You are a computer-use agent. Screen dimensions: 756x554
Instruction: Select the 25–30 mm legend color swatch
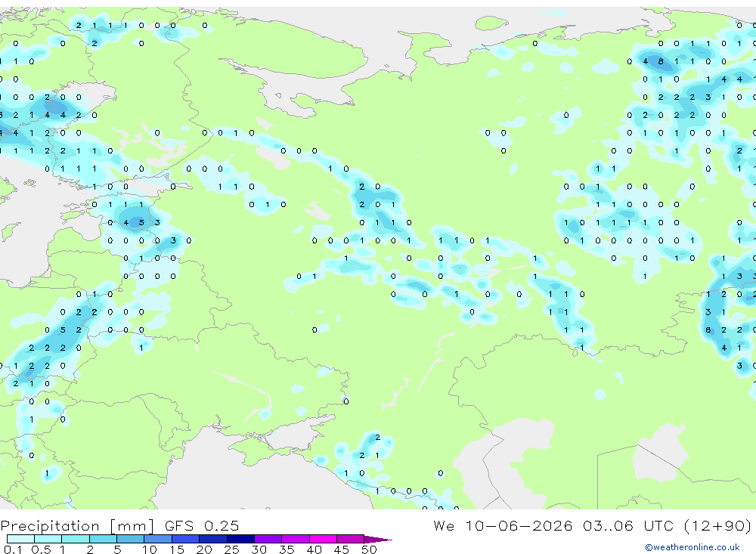tap(240, 539)
